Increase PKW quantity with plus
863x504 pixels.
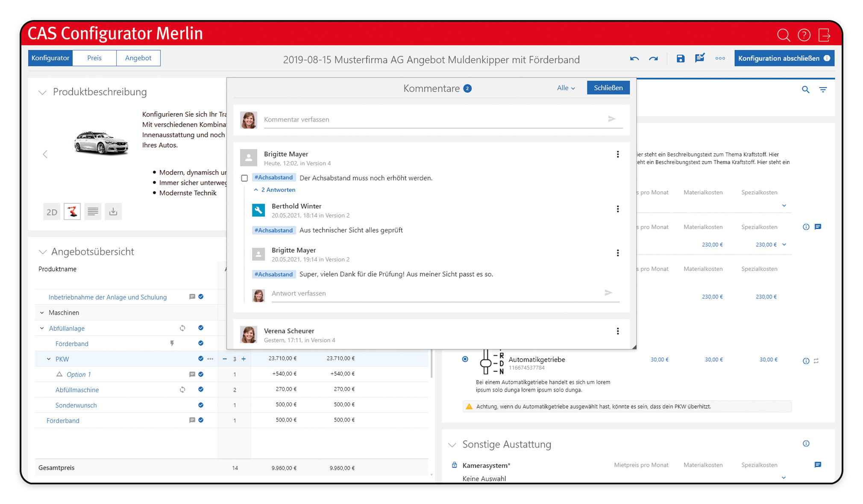(x=244, y=359)
